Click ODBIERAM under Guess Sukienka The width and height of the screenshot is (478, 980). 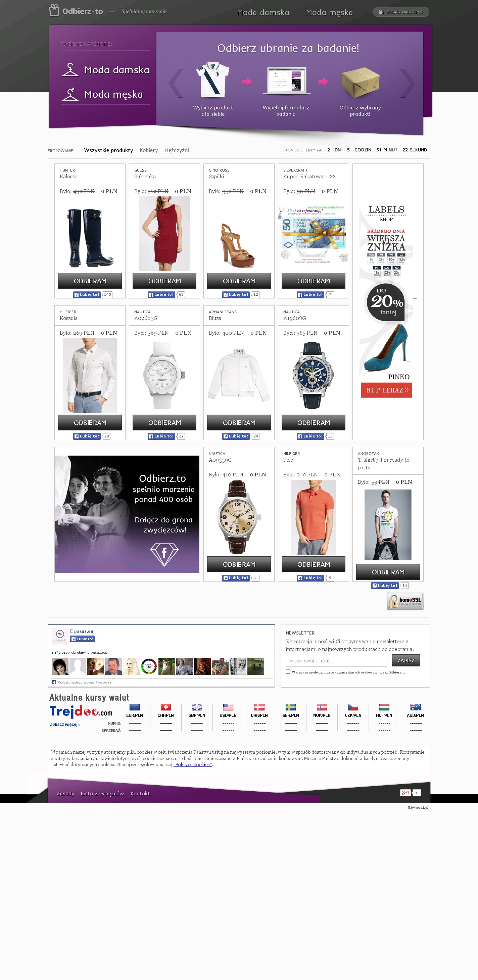[x=164, y=281]
